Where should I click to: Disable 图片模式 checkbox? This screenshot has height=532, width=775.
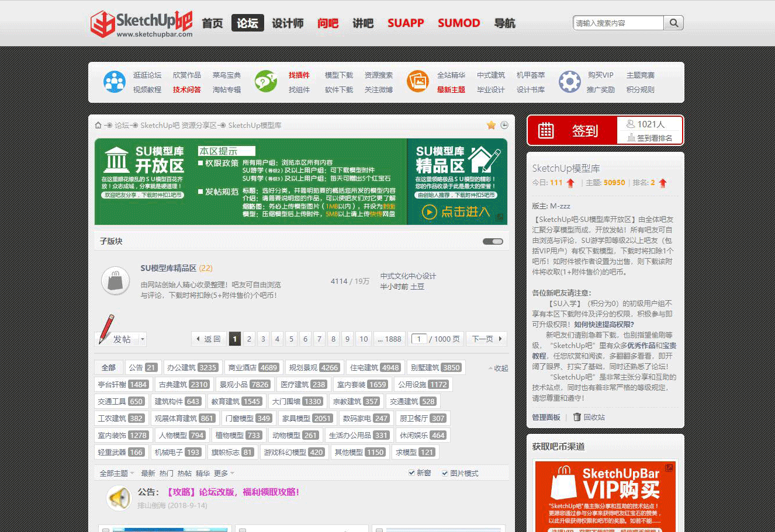(445, 473)
